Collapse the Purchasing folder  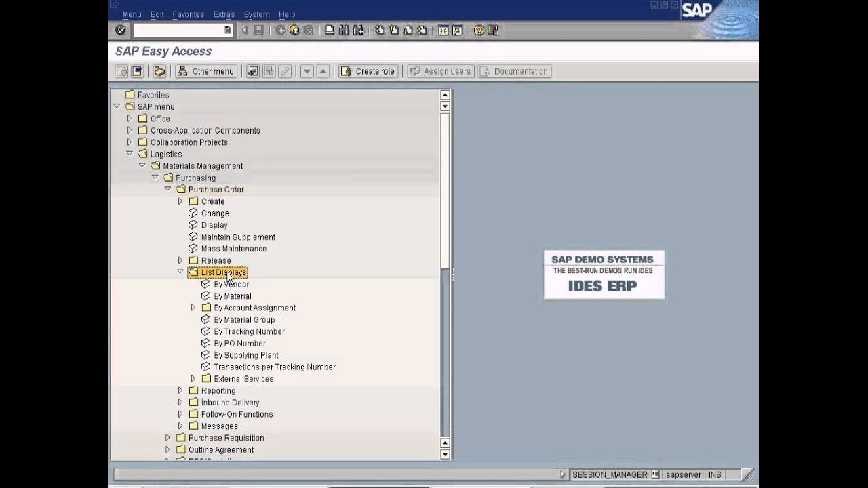(x=155, y=178)
